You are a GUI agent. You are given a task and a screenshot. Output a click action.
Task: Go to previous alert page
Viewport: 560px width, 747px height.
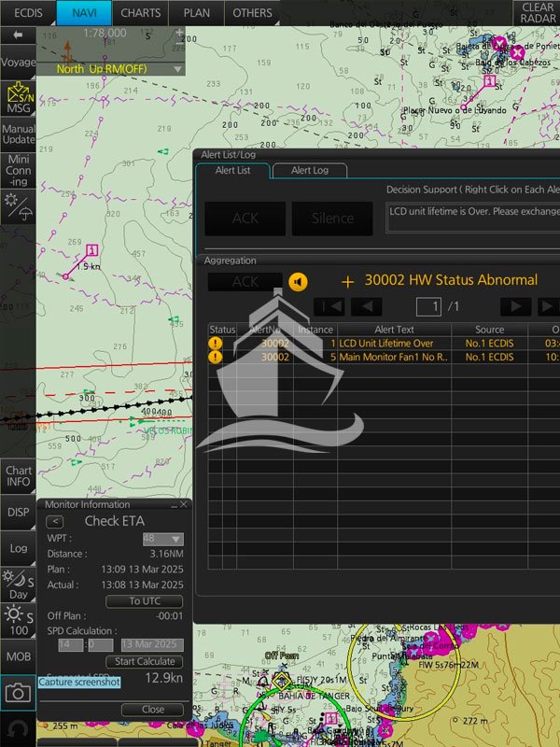[x=366, y=307]
